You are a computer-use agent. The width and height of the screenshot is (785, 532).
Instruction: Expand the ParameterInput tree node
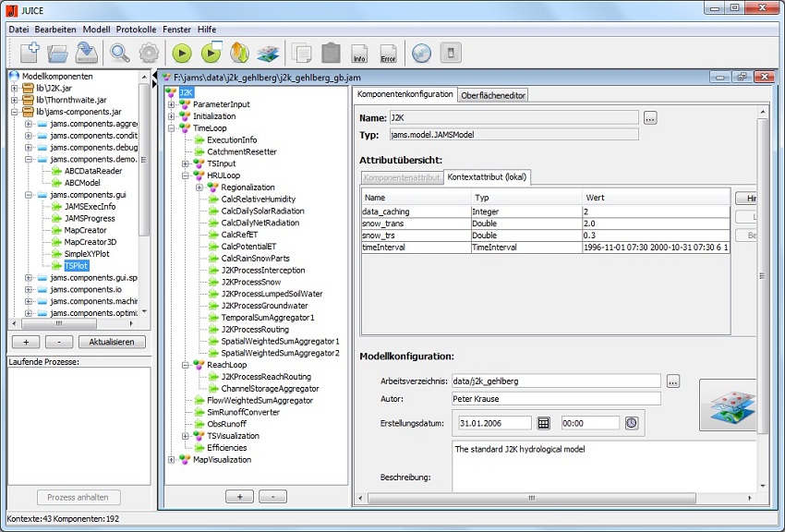coord(172,104)
